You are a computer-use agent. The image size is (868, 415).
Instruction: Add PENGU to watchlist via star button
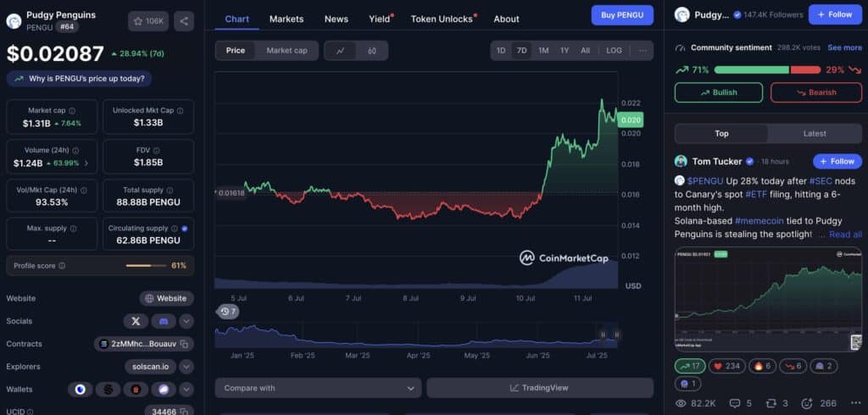[x=147, y=21]
